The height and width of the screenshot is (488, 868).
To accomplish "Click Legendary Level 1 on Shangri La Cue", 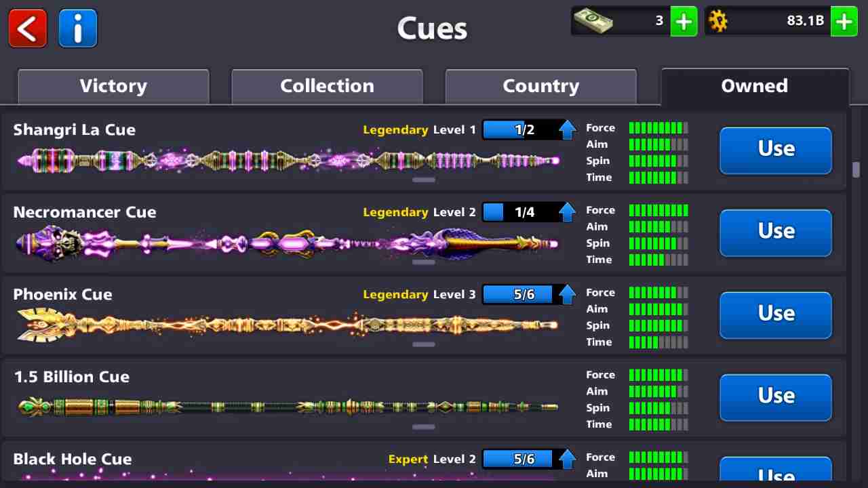I will (419, 129).
